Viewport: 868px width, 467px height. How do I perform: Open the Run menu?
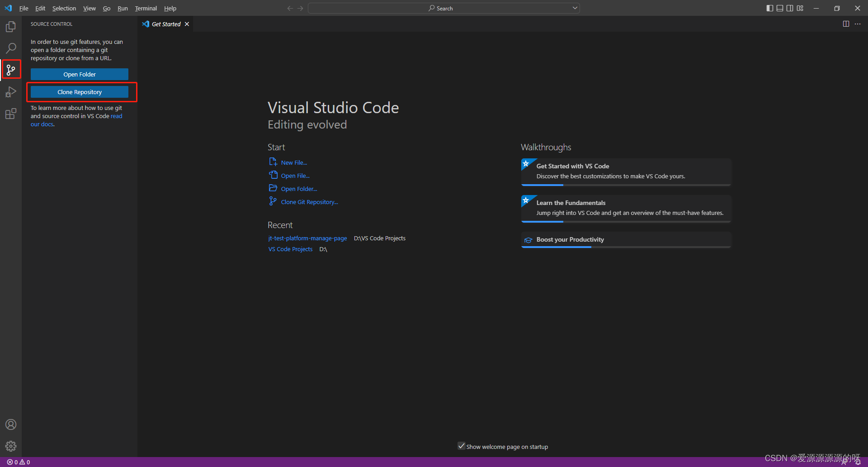[x=123, y=8]
